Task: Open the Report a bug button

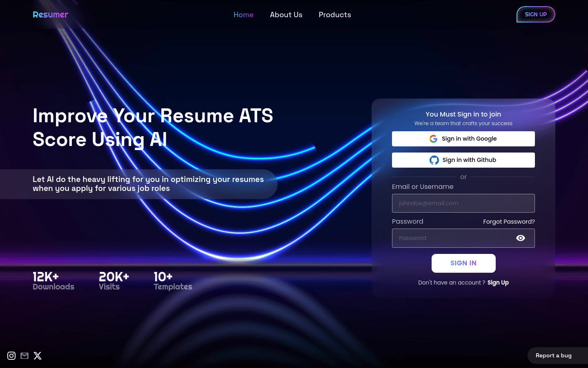Action: 553,356
